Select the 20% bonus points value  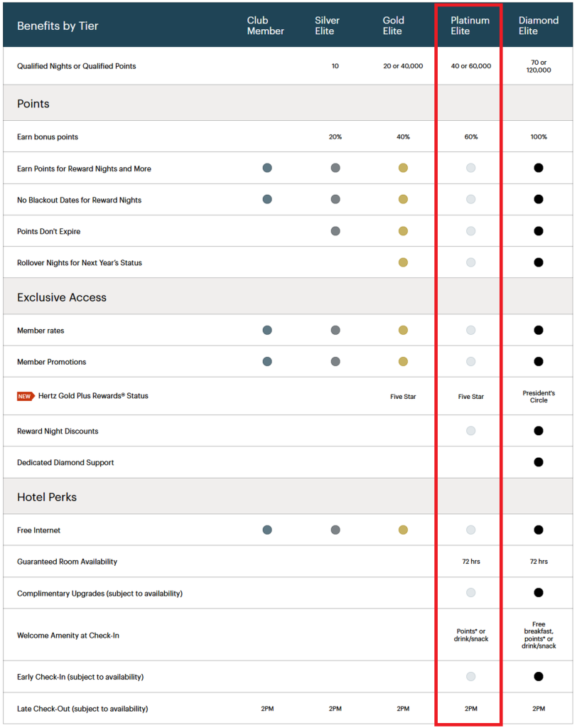335,136
